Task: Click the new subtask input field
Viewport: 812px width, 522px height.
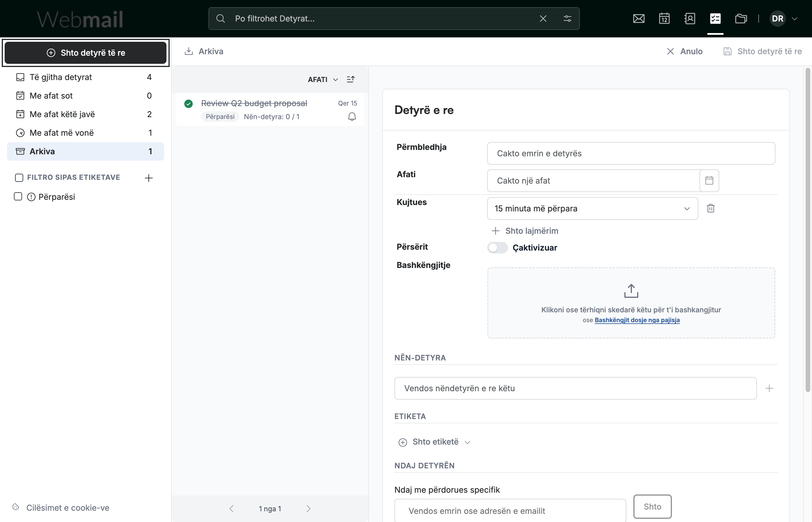Action: point(575,388)
